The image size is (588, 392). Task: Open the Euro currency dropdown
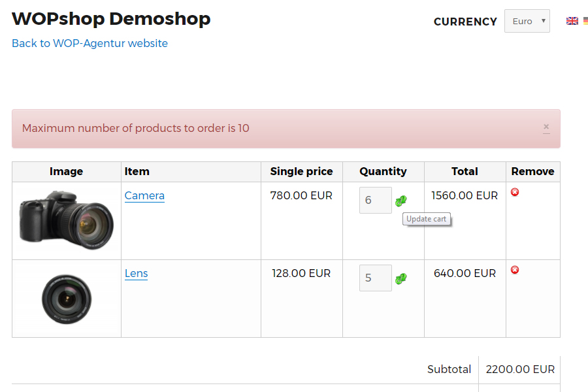(527, 21)
